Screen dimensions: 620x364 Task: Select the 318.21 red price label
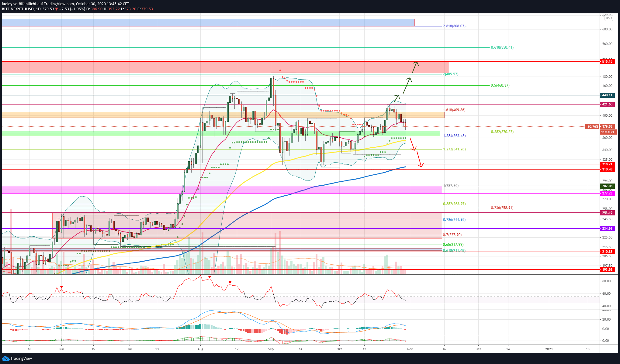point(607,164)
